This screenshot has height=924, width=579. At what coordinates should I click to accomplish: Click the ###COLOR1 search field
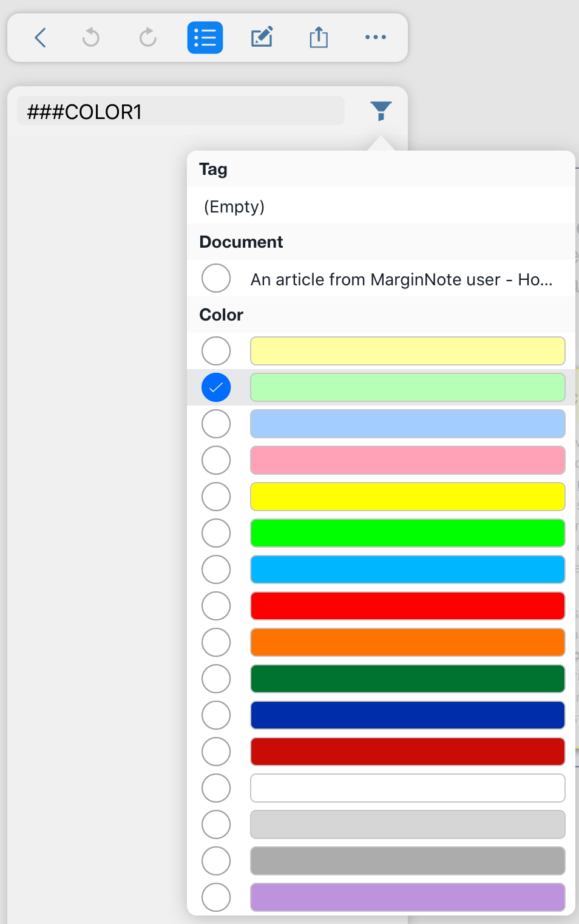pos(181,111)
